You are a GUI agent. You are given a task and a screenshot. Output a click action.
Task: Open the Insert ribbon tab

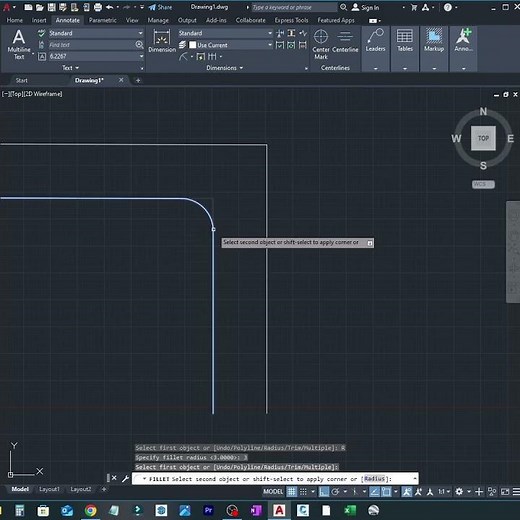pos(39,20)
